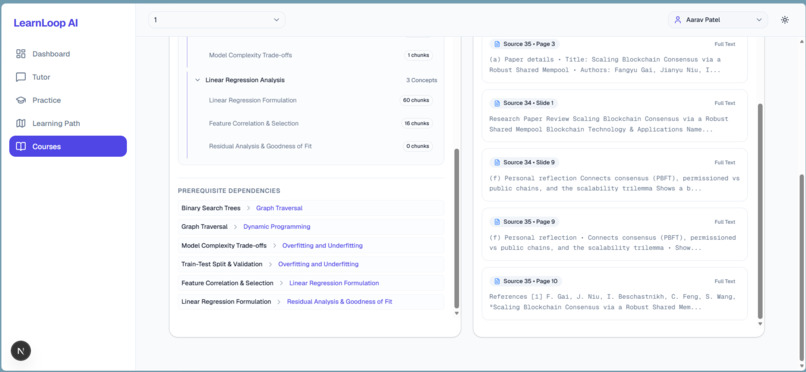Click the sources panel inner scrollbar thumb
The image size is (806, 372).
760,211
